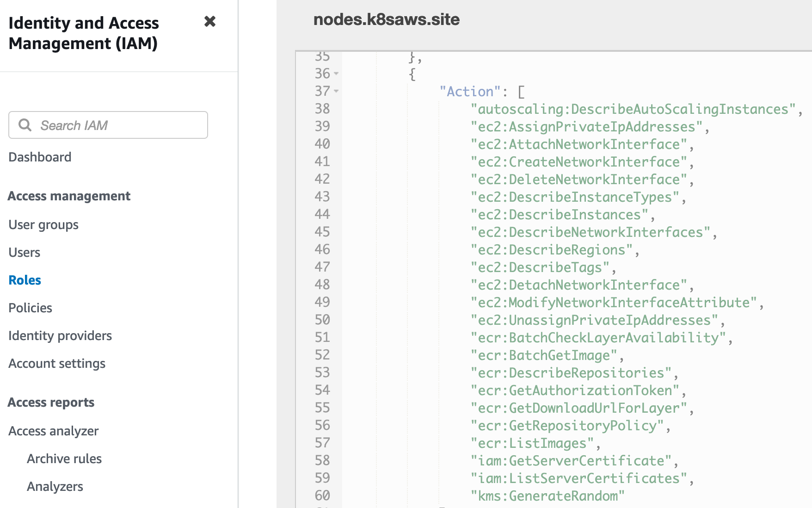Click "ec2:UnassignPrivateIpAddresses" entry

pos(594,320)
